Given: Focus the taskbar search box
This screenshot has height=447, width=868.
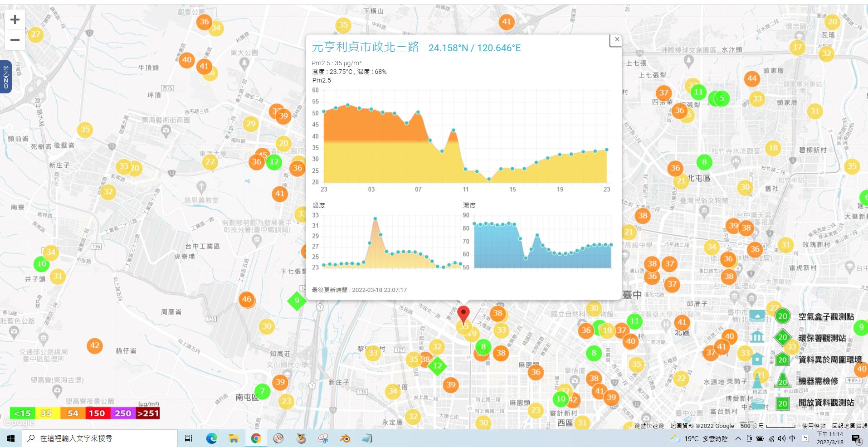Looking at the screenshot, I should pos(99,438).
